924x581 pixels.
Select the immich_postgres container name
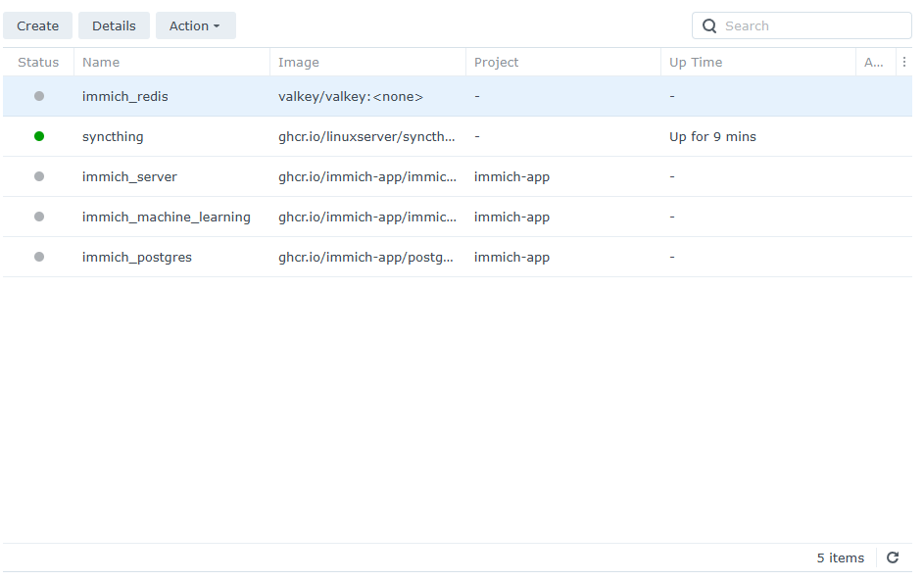pos(137,257)
